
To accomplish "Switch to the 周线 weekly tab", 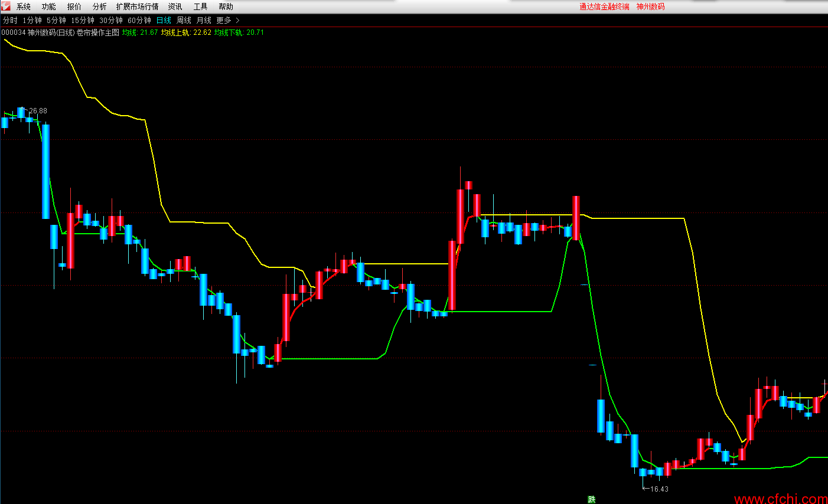I will [184, 20].
